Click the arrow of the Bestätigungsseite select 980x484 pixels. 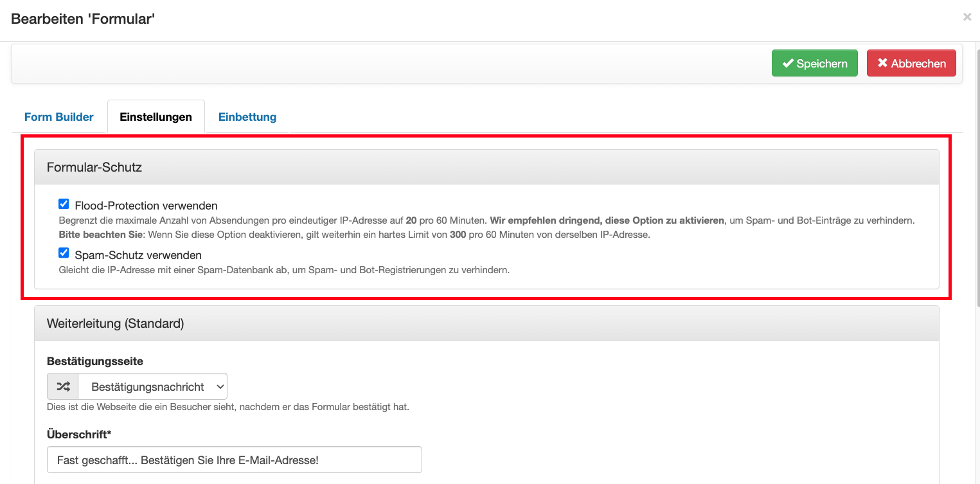point(220,386)
